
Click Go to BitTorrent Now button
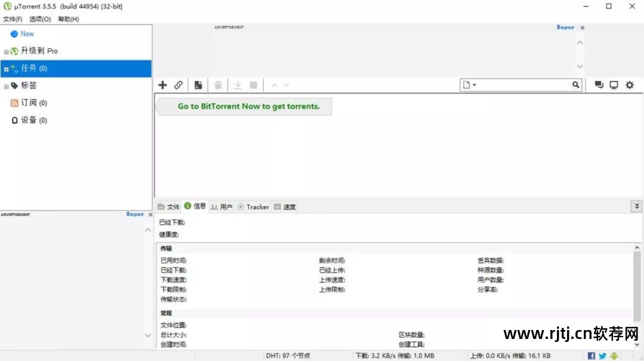[243, 106]
